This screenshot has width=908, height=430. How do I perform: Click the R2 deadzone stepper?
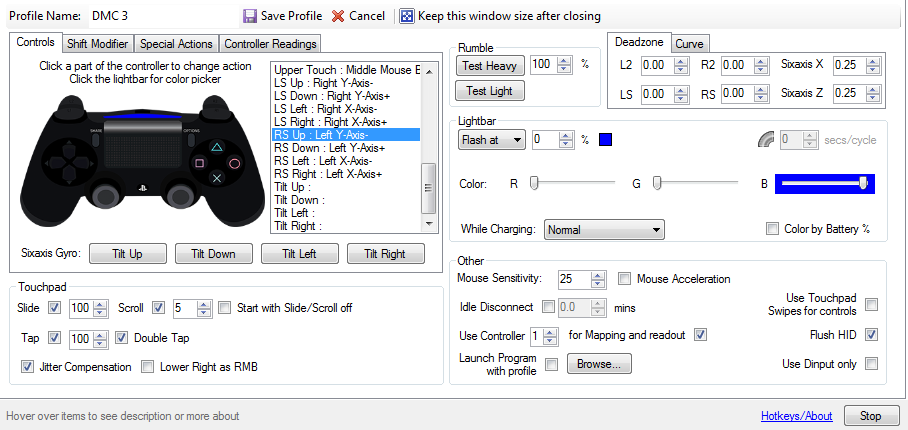click(761, 65)
